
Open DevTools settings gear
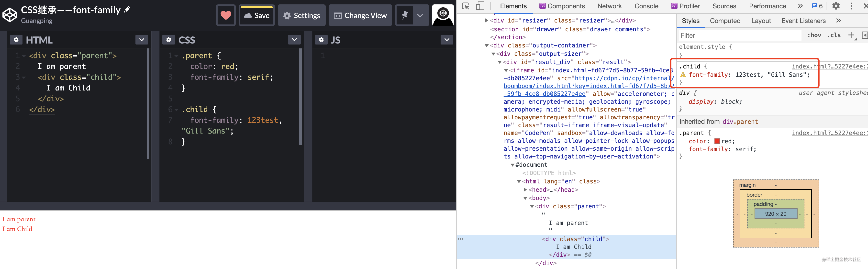[836, 6]
